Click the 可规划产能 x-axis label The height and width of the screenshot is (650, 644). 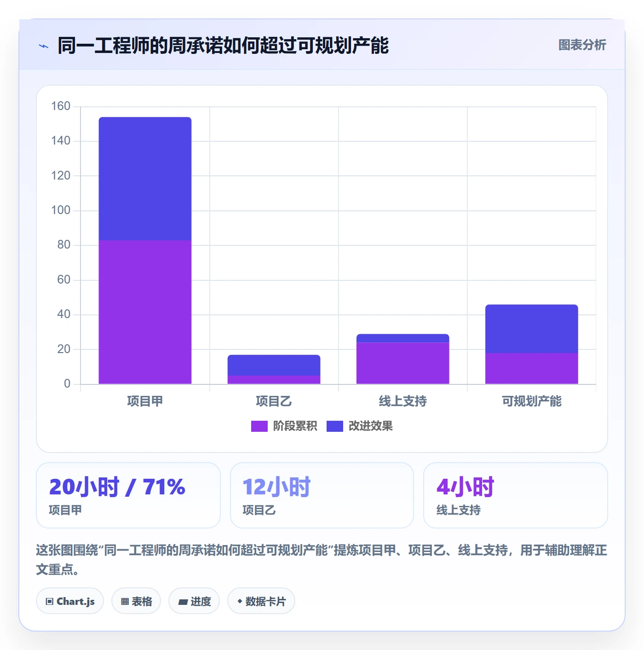click(531, 401)
